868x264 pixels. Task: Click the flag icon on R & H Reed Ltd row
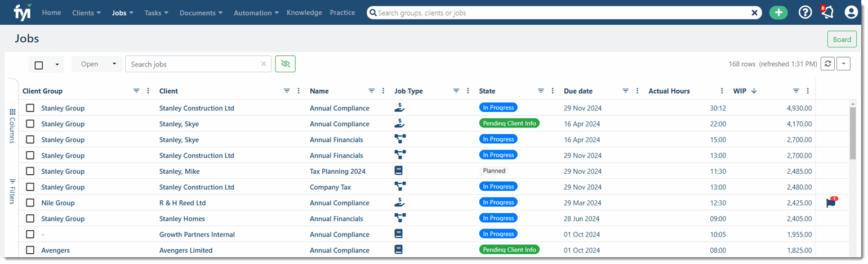pyautogui.click(x=831, y=203)
